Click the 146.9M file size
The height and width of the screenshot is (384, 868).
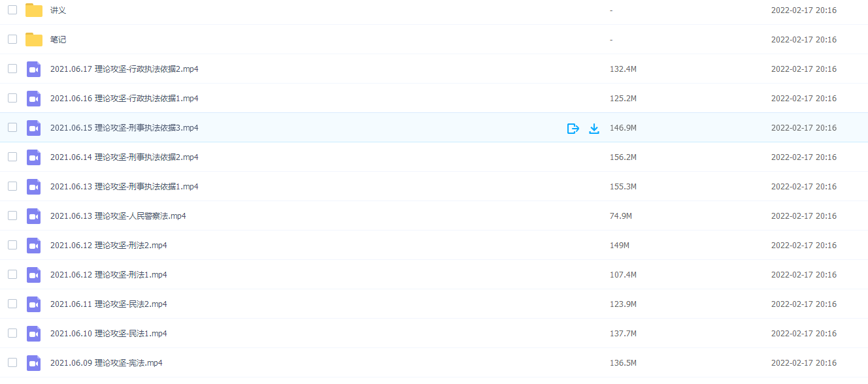(x=623, y=128)
